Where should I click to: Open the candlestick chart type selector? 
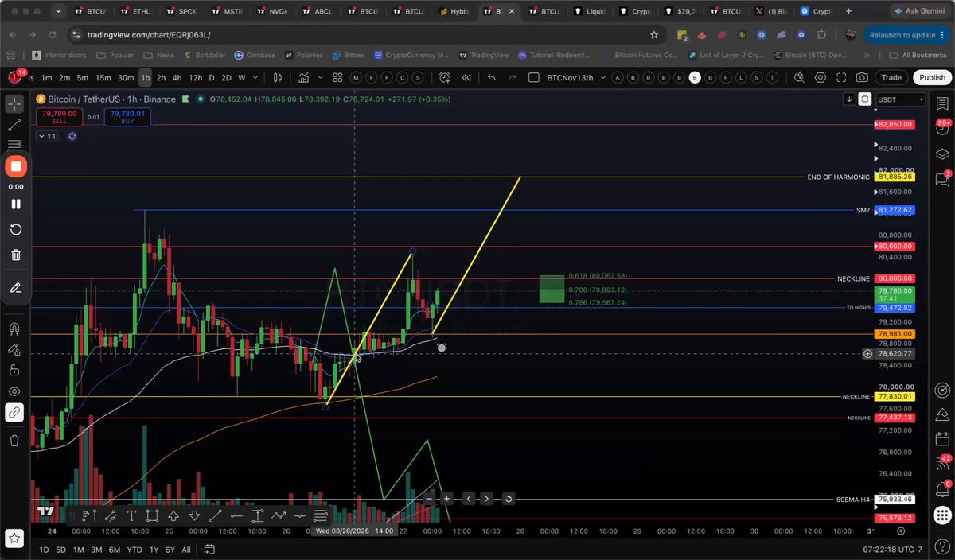pos(278,77)
